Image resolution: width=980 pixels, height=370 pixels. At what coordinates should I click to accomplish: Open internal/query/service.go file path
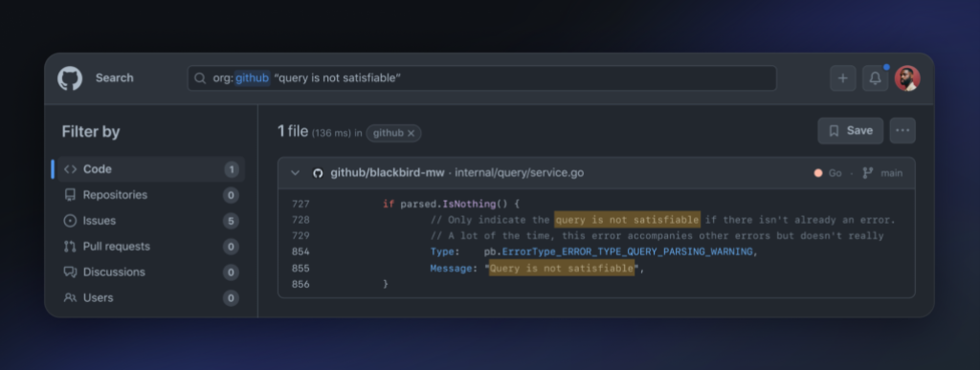(x=520, y=173)
